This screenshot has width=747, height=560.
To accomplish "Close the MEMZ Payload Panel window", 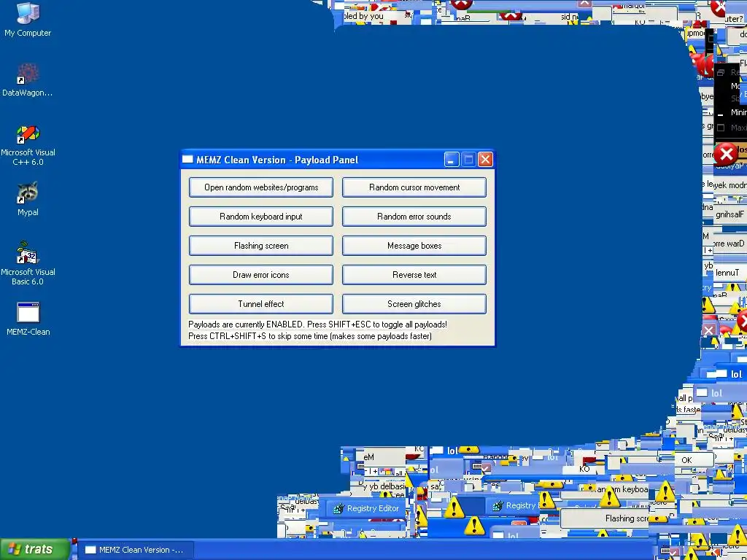I will pos(485,160).
